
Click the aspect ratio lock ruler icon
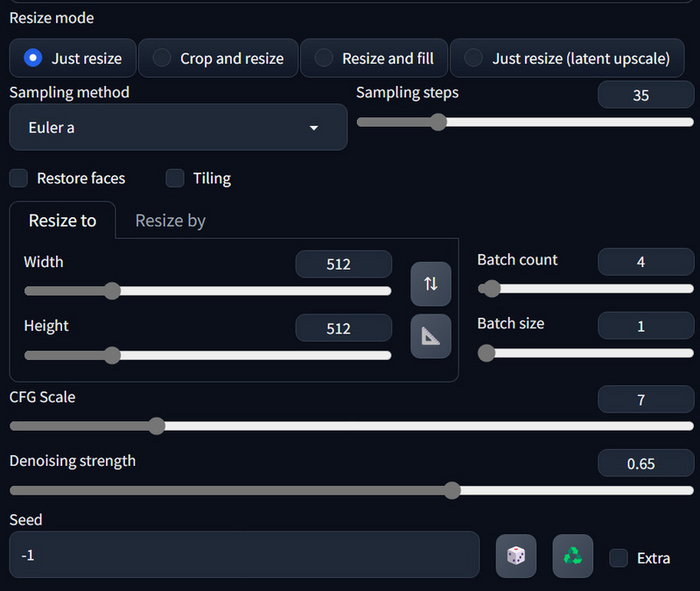pyautogui.click(x=431, y=336)
